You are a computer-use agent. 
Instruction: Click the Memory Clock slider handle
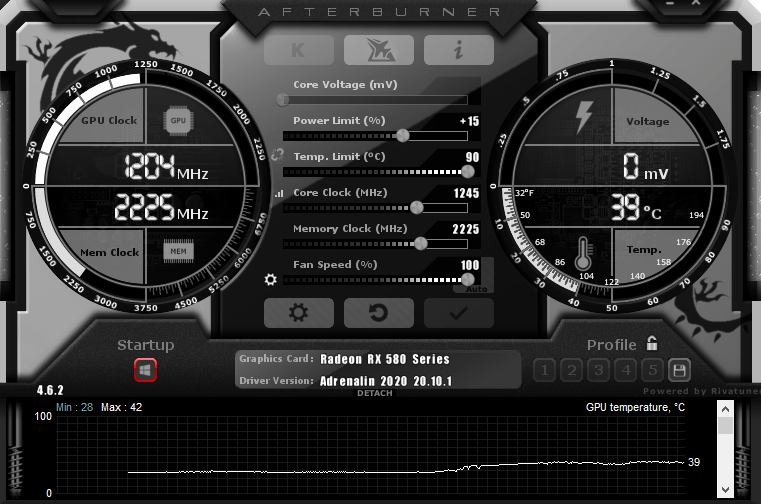[x=421, y=243]
